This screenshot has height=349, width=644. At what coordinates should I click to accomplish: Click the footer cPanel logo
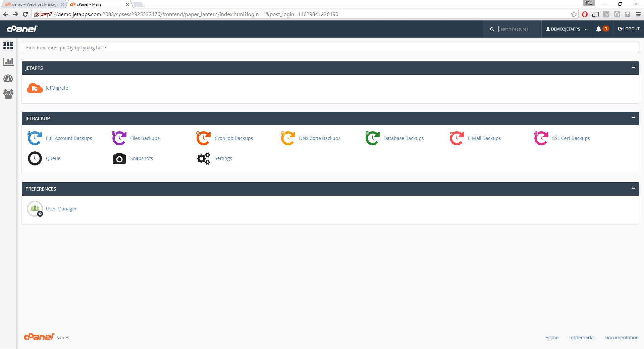tap(39, 337)
